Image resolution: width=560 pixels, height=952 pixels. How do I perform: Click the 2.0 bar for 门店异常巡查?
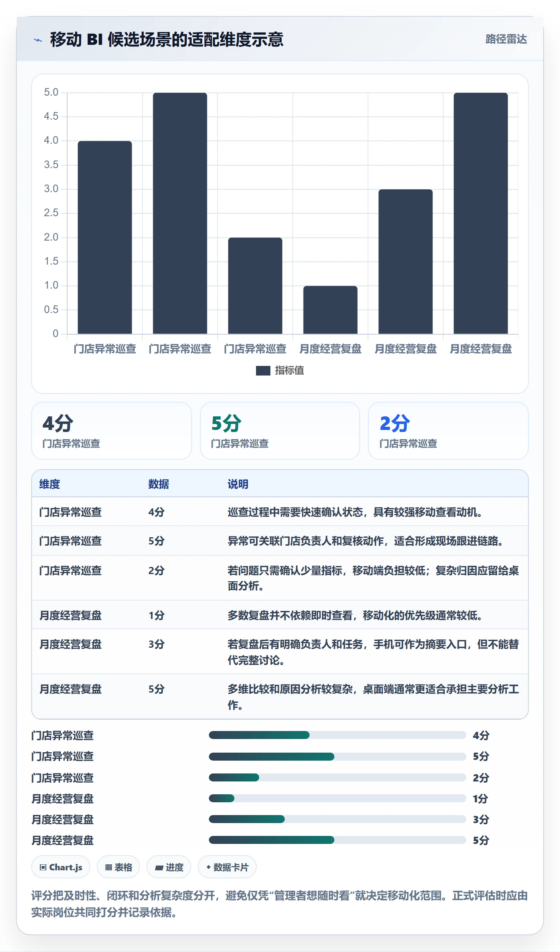click(x=255, y=286)
